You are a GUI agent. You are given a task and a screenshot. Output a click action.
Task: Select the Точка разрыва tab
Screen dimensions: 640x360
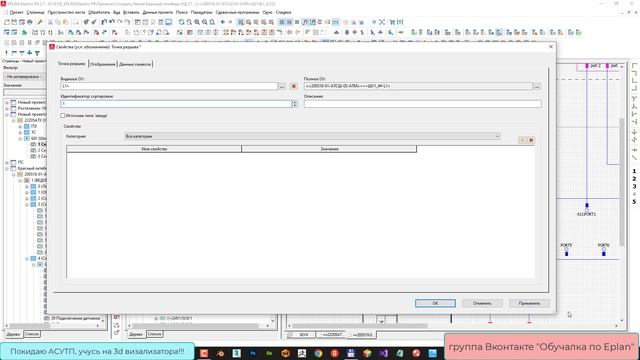tap(71, 64)
